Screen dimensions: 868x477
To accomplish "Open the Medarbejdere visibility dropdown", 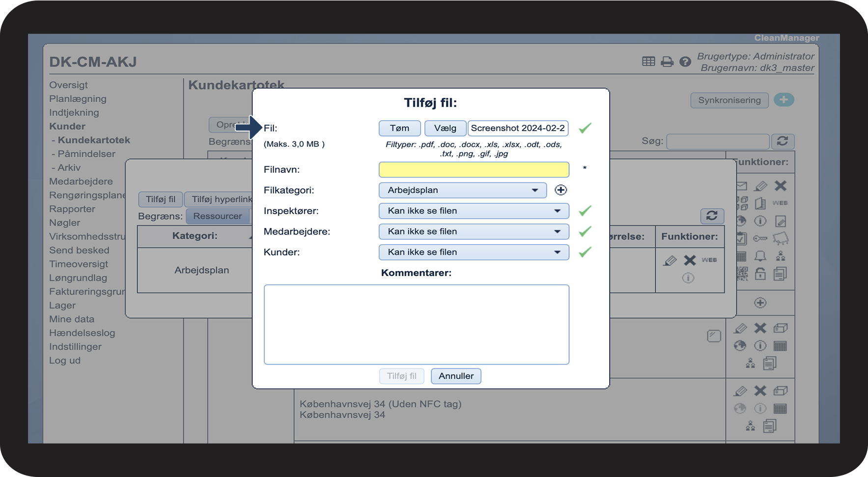I will (x=474, y=231).
